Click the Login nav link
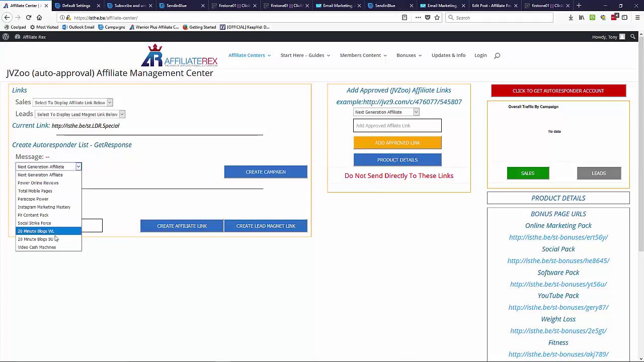Image resolution: width=644 pixels, height=362 pixels. (x=480, y=55)
